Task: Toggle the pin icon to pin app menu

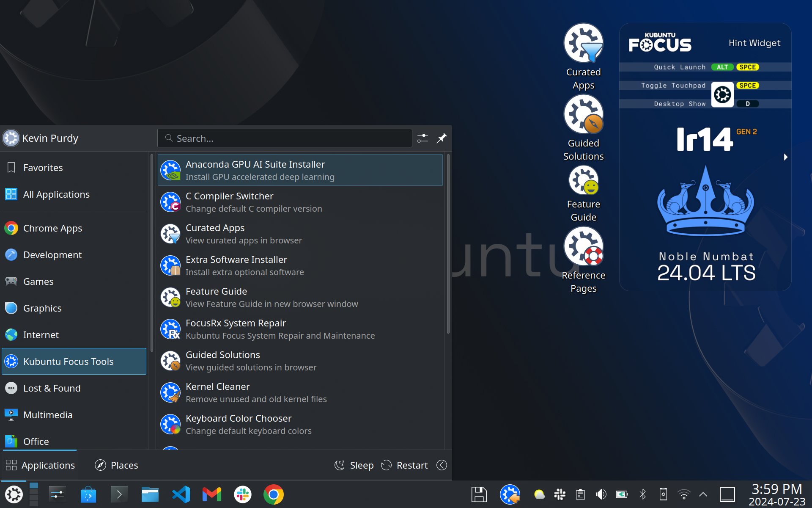Action: coord(442,138)
